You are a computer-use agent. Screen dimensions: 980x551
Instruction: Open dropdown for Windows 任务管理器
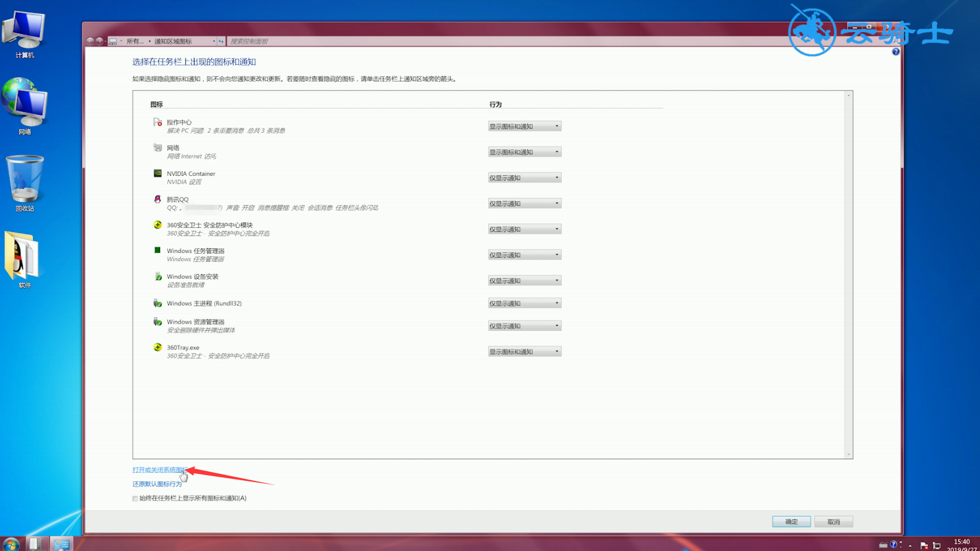pyautogui.click(x=524, y=255)
